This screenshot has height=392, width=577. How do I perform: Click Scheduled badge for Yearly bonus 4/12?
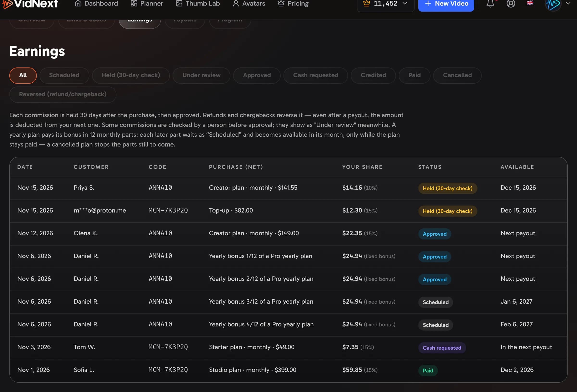coord(435,325)
